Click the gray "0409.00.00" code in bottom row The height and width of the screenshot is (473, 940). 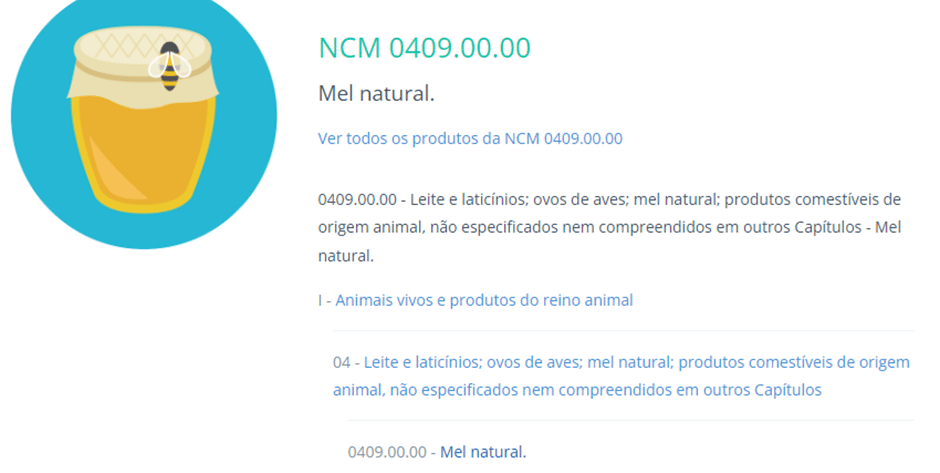(386, 452)
